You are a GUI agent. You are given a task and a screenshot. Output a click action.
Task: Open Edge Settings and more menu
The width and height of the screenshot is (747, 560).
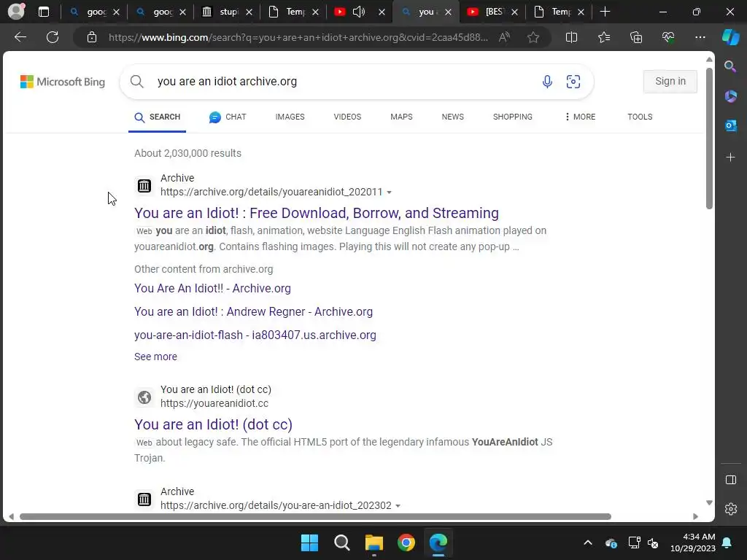point(700,37)
